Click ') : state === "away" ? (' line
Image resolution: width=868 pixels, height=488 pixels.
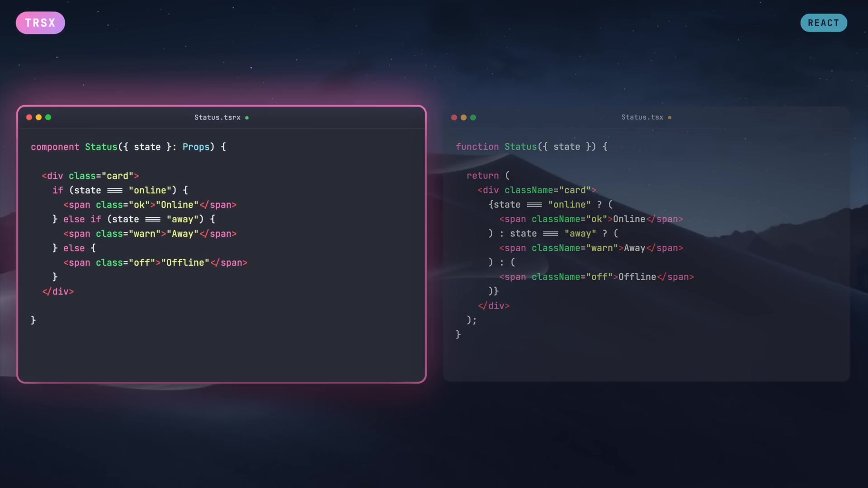(x=553, y=234)
